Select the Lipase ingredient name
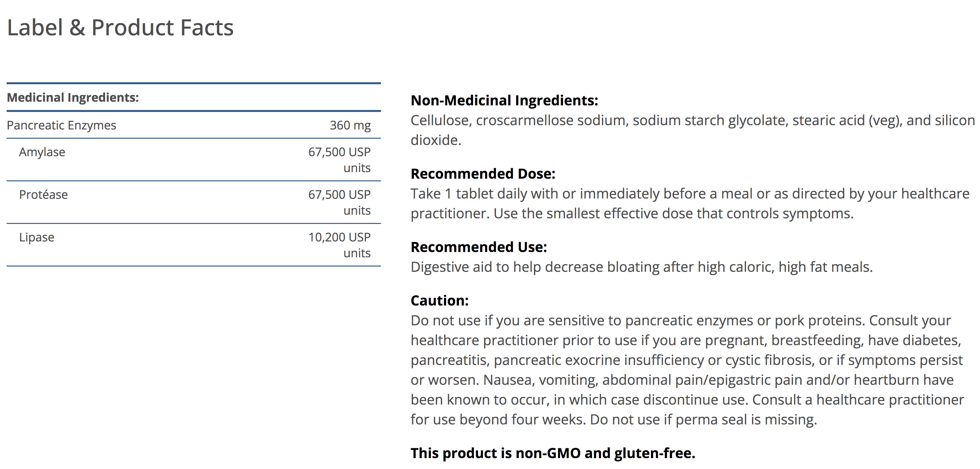This screenshot has height=469, width=980. 37,237
